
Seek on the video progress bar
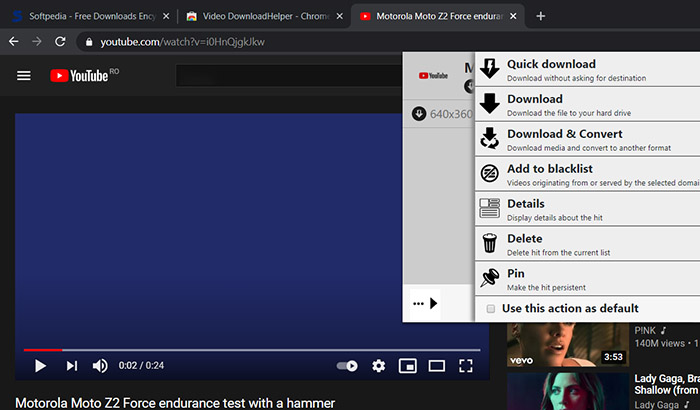click(x=252, y=350)
